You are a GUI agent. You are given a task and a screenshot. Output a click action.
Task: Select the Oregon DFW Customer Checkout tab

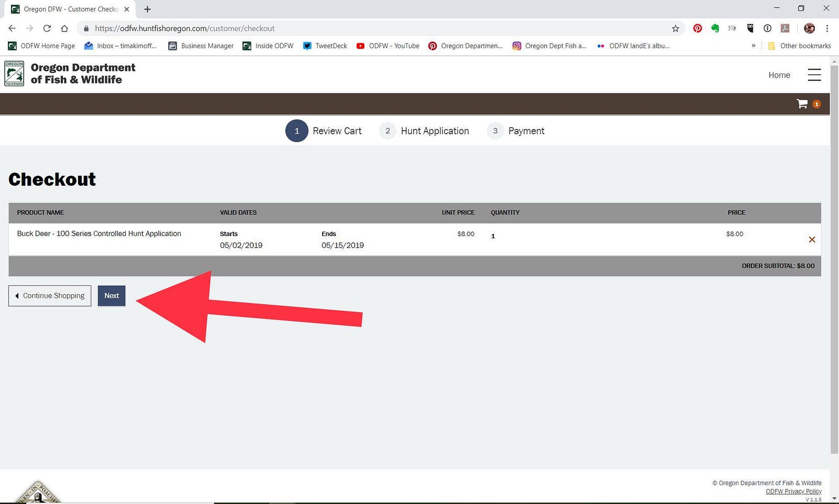coord(71,9)
